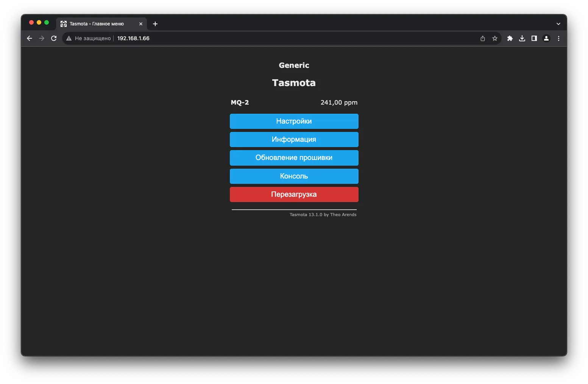Click the not-secure warning triangle icon
The height and width of the screenshot is (384, 588).
[69, 38]
